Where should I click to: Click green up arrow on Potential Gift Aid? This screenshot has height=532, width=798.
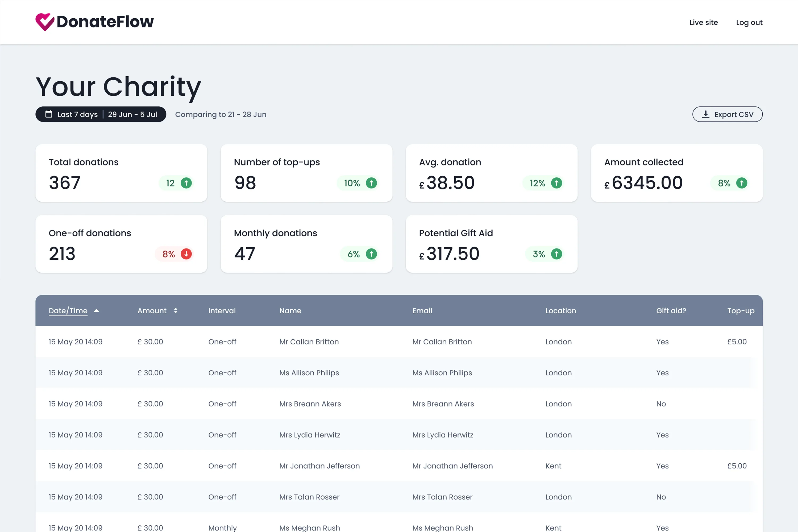556,254
